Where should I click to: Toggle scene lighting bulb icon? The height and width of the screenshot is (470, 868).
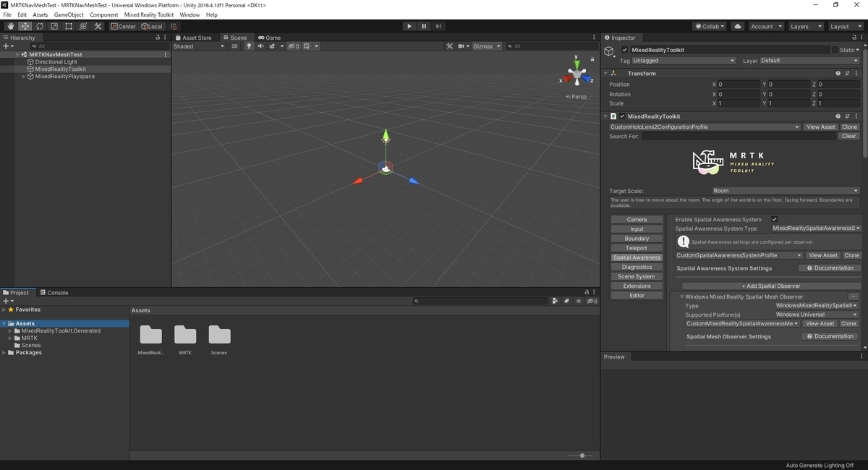249,46
